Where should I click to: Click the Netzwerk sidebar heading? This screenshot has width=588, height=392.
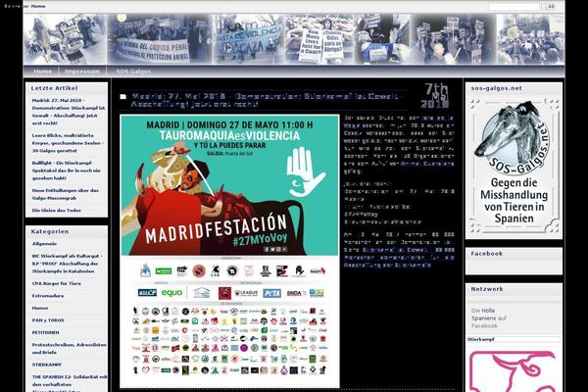487,289
